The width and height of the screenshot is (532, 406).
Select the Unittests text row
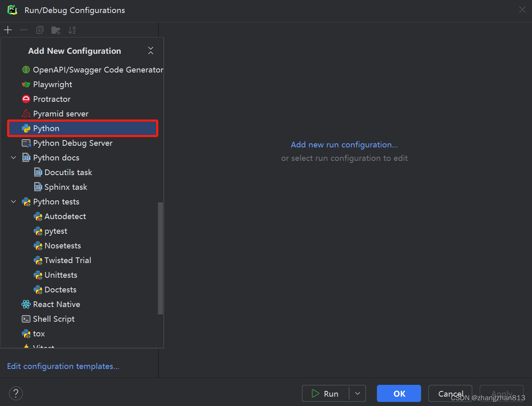61,275
